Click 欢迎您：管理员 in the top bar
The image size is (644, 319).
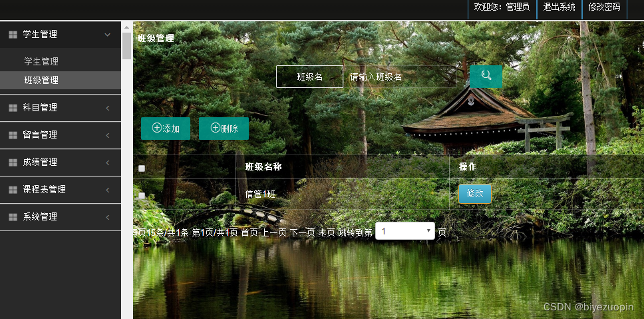point(502,7)
